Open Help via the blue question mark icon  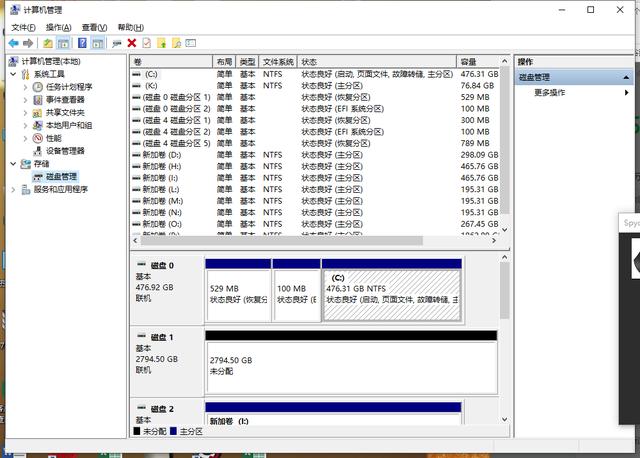82,43
